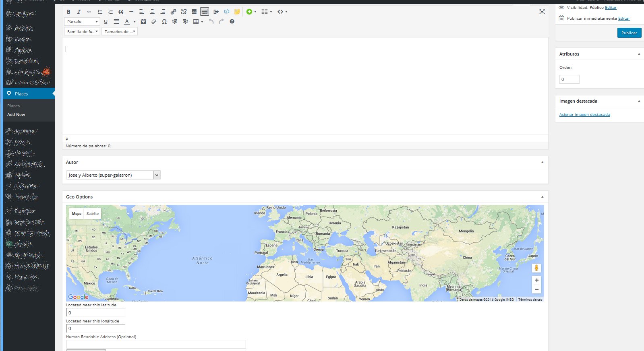Align text to center
The width and height of the screenshot is (644, 351).
tap(152, 12)
